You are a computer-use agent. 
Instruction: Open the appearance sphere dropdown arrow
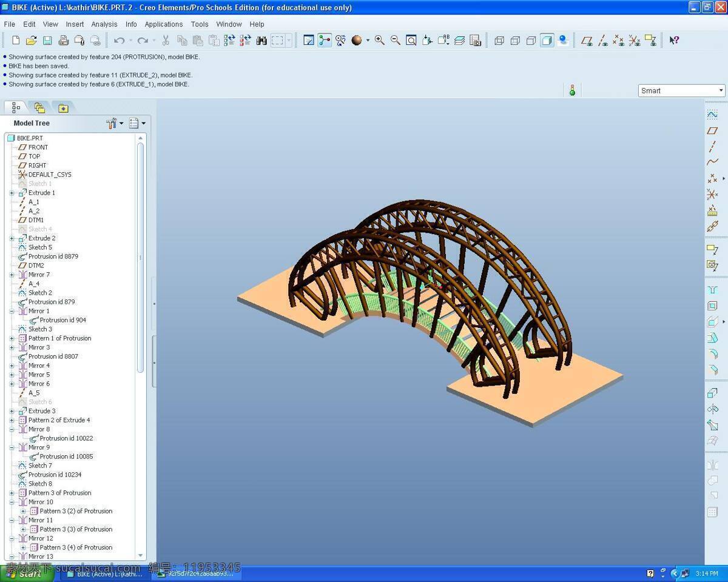(x=367, y=41)
